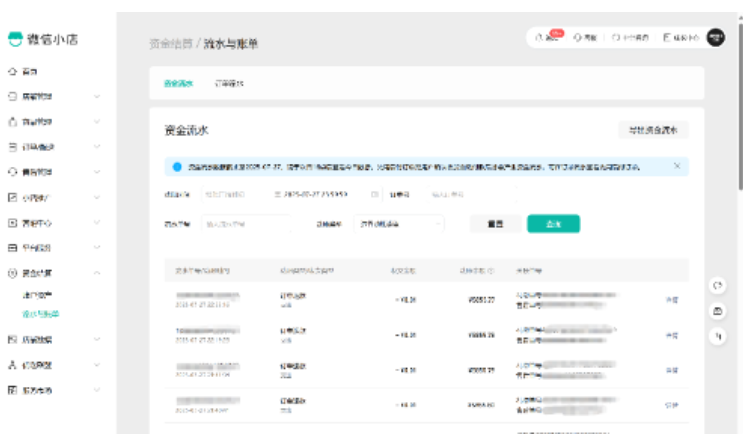Switch to the 资金流水 tab
743x441 pixels.
(178, 84)
